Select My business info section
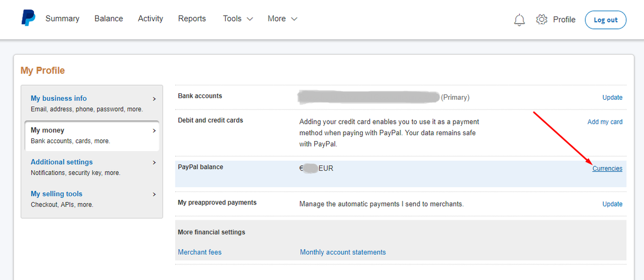The width and height of the screenshot is (644, 280). click(x=59, y=98)
